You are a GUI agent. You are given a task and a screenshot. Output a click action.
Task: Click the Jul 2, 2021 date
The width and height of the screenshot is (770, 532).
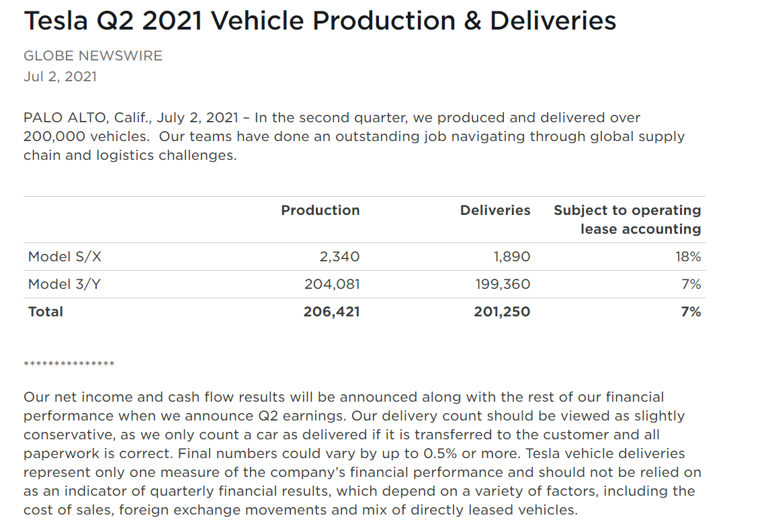tap(60, 77)
